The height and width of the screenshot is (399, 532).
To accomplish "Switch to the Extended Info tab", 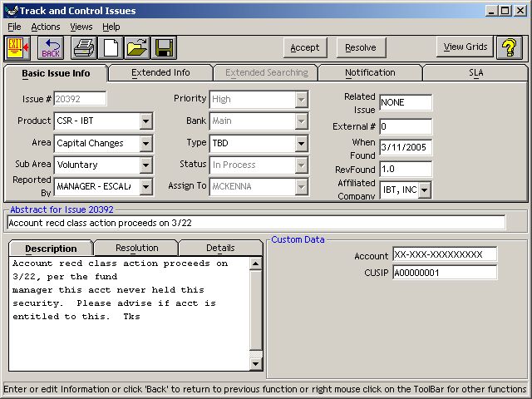I will coord(160,72).
